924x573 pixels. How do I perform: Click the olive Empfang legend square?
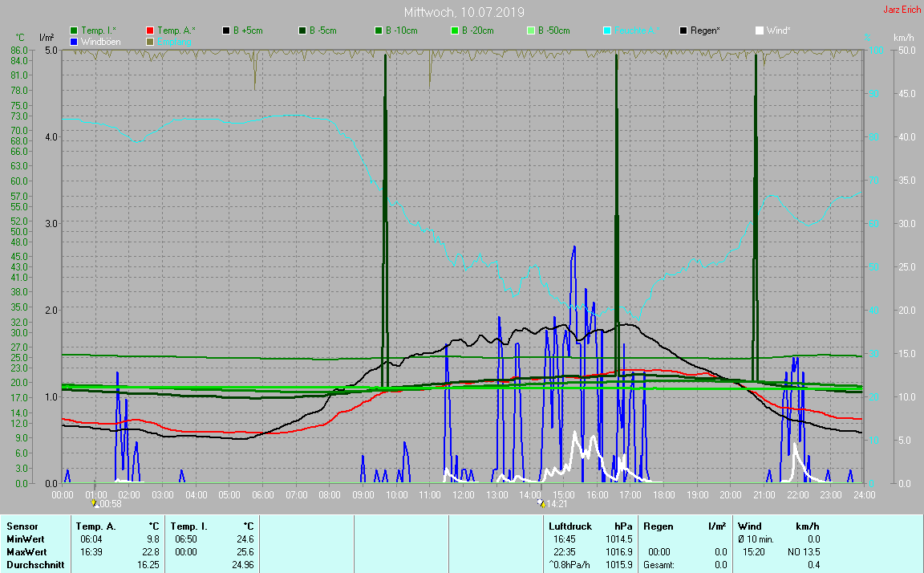[150, 41]
